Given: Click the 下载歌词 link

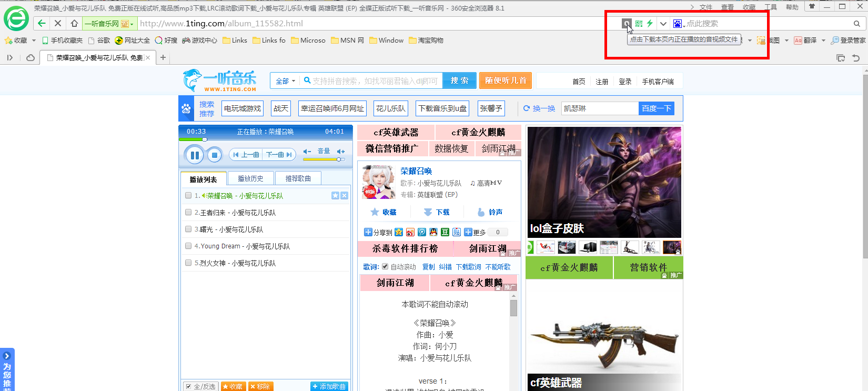Looking at the screenshot, I should [468, 267].
